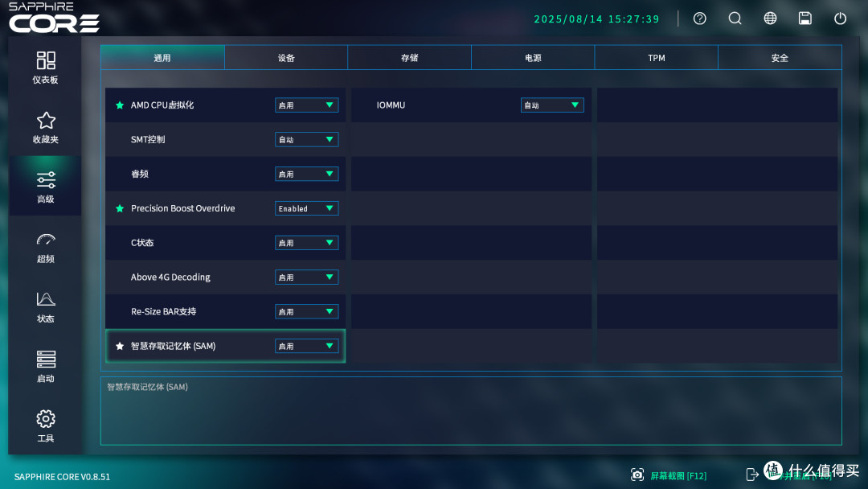Click the help question mark icon
Screen dimensions: 868x489
700,18
